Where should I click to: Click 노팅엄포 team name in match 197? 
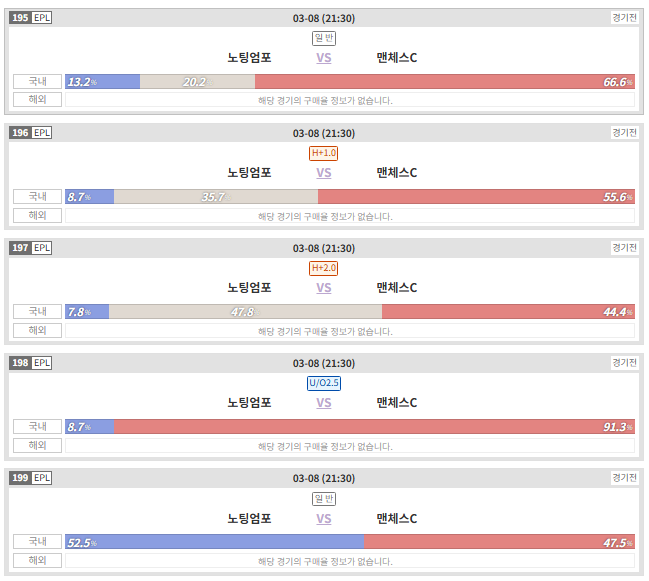click(249, 288)
